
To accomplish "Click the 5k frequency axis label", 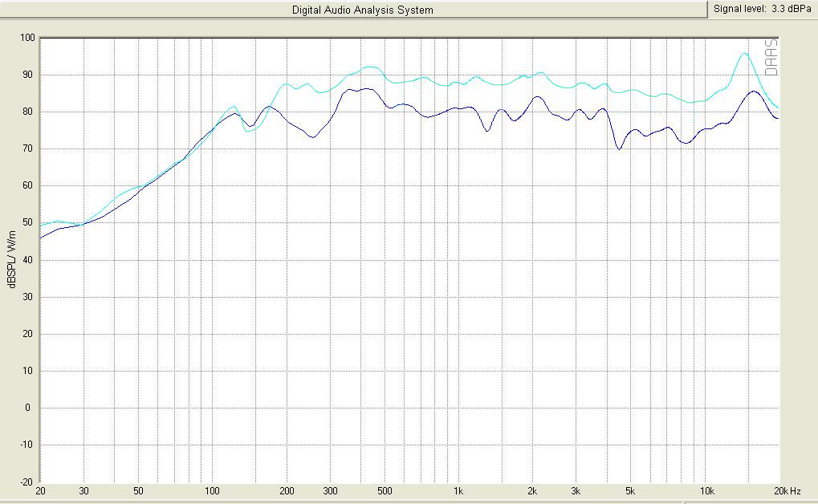I will coord(630,491).
